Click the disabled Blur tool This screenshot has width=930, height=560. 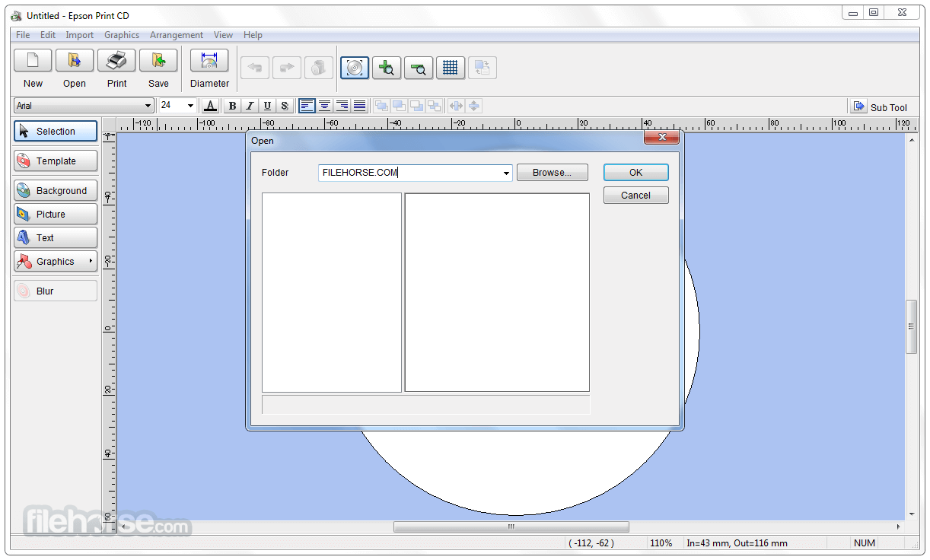point(56,291)
